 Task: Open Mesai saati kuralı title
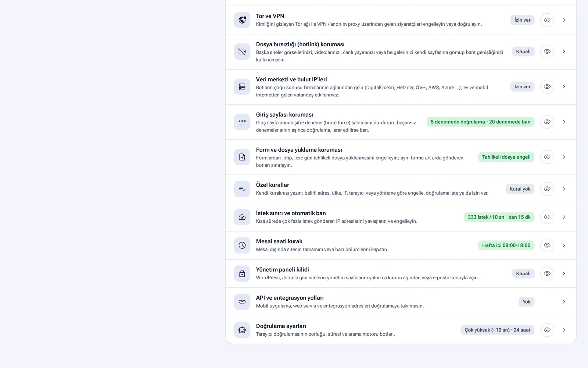[x=279, y=241]
